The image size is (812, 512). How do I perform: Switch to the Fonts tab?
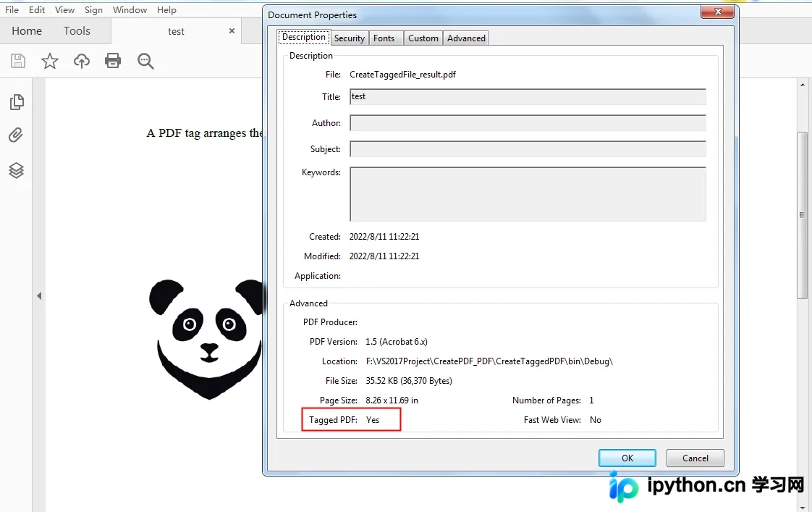(384, 38)
